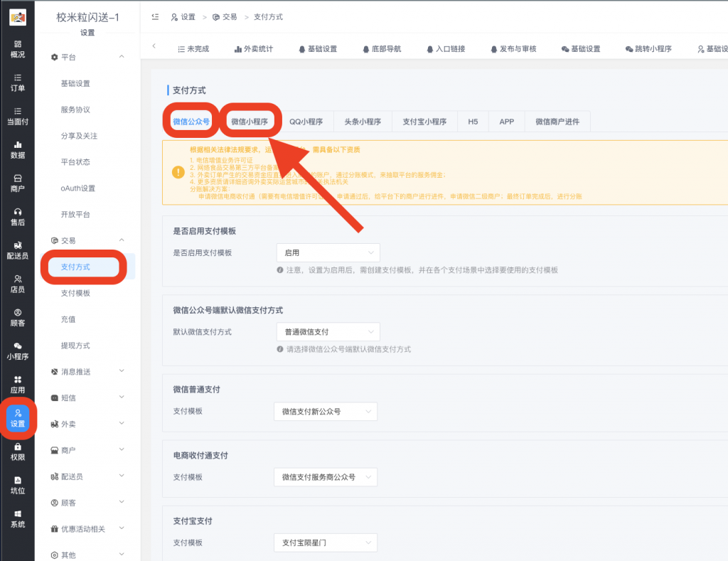
Task: Switch to the 微信小程序 tab
Action: coord(250,122)
